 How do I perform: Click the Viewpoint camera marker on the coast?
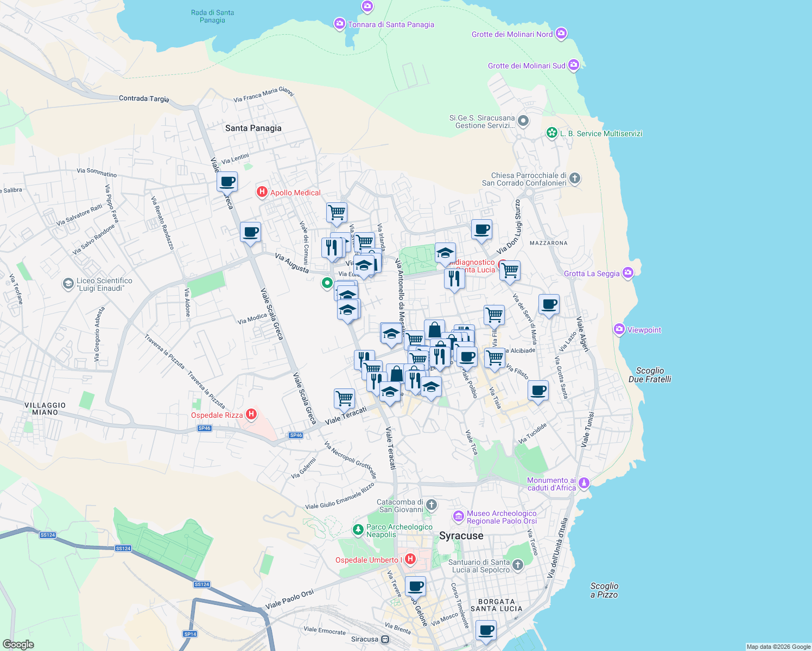(619, 329)
